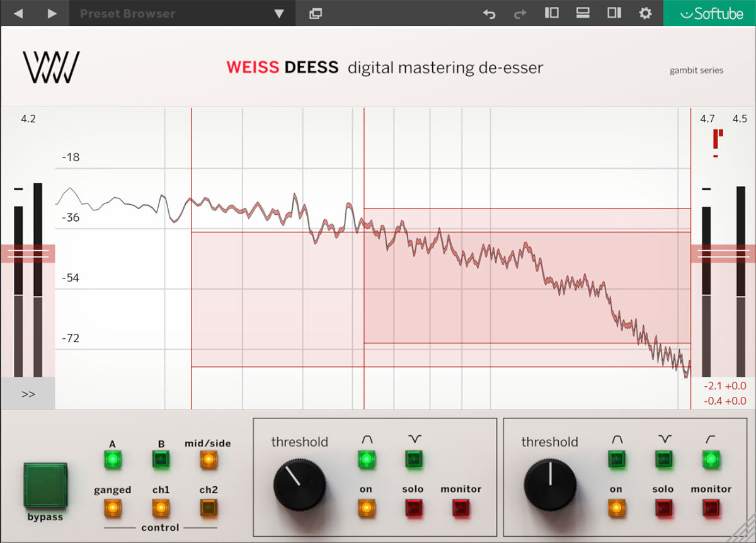Image resolution: width=756 pixels, height=543 pixels.
Task: Click the 4.5 output peak value
Action: 740,118
